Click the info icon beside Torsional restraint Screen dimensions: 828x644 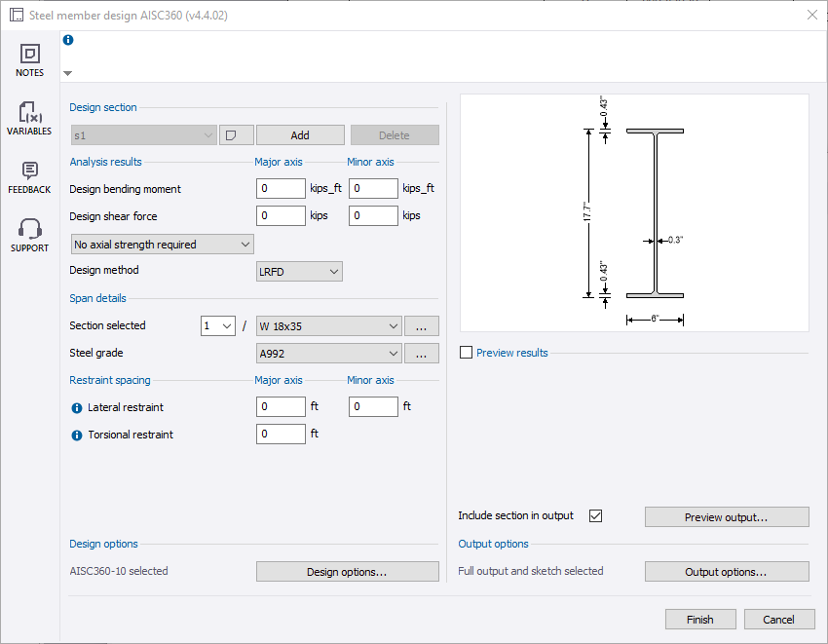(x=76, y=435)
